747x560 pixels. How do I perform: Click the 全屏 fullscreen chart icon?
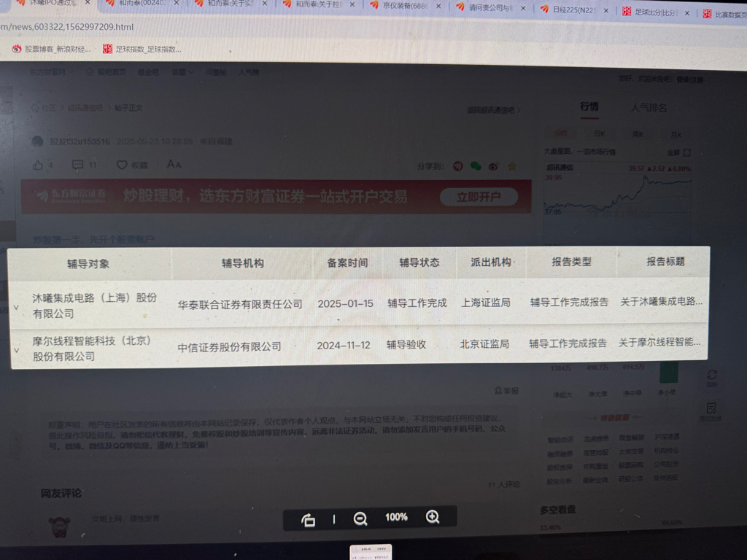(686, 153)
